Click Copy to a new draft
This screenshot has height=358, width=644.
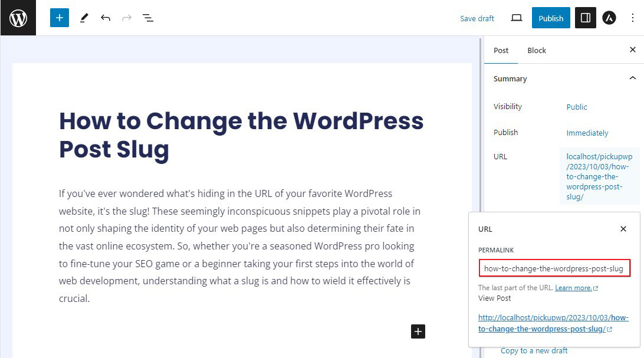pos(534,350)
